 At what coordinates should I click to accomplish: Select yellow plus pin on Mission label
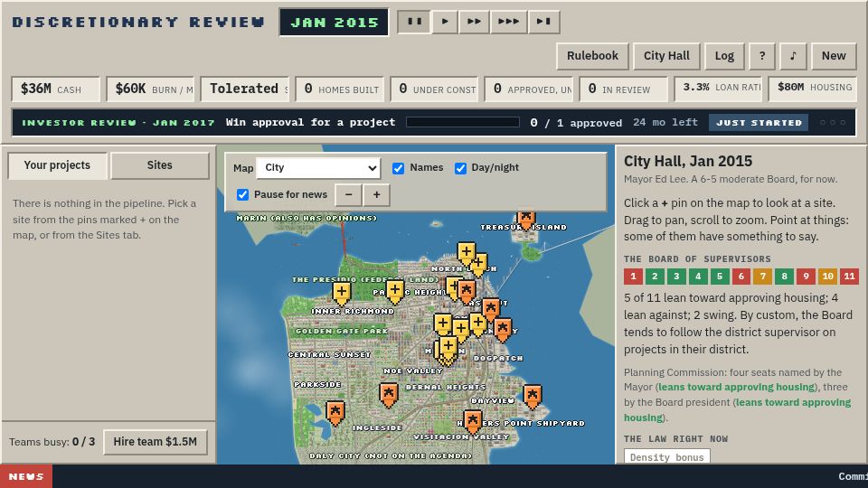click(448, 348)
